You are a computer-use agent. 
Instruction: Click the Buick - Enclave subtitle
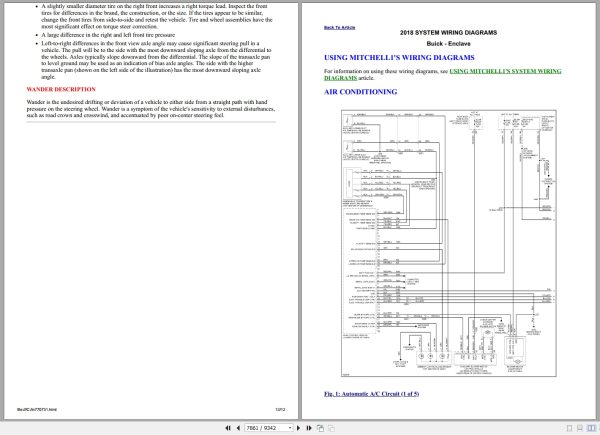[448, 44]
